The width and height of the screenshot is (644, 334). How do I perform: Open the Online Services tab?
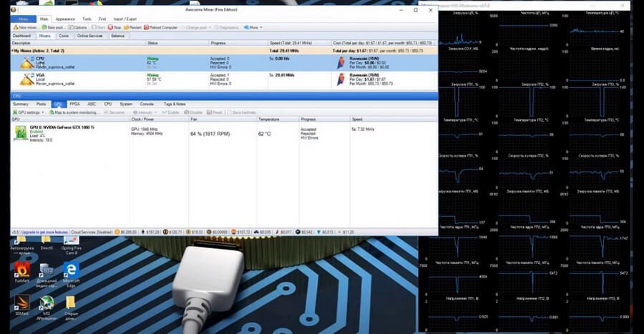point(89,36)
